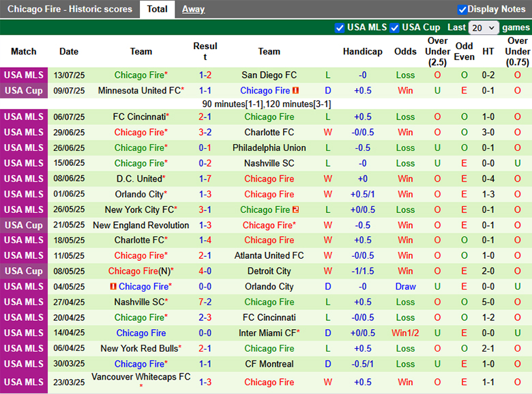The width and height of the screenshot is (532, 394).
Task: Switch to the Total tab
Action: [x=157, y=9]
